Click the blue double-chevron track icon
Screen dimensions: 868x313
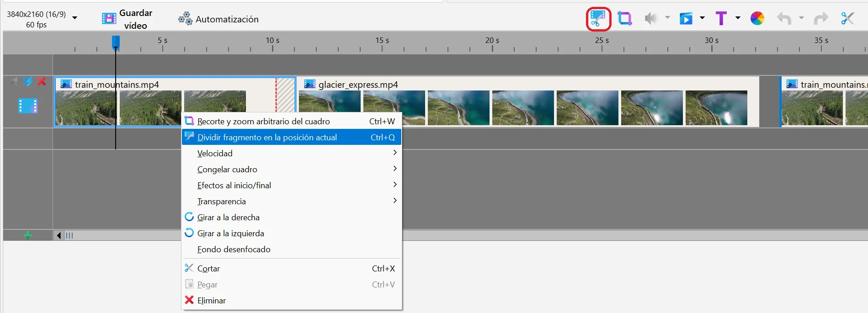pos(28,81)
